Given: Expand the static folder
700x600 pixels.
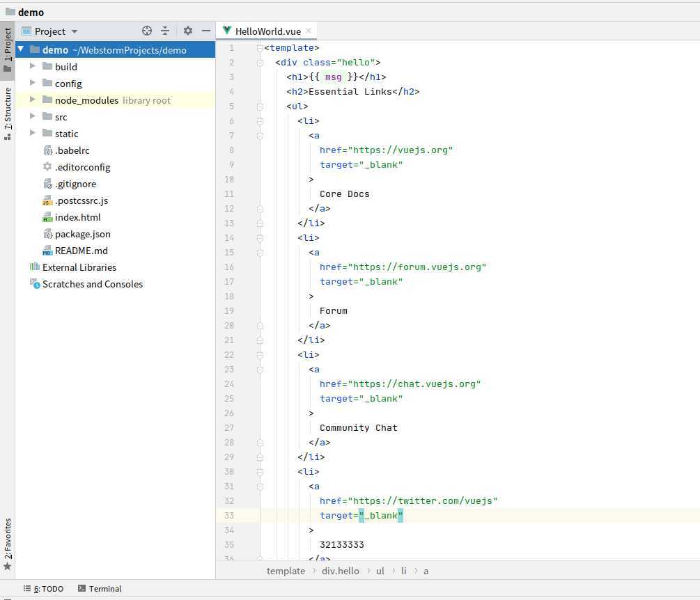Looking at the screenshot, I should (x=32, y=133).
